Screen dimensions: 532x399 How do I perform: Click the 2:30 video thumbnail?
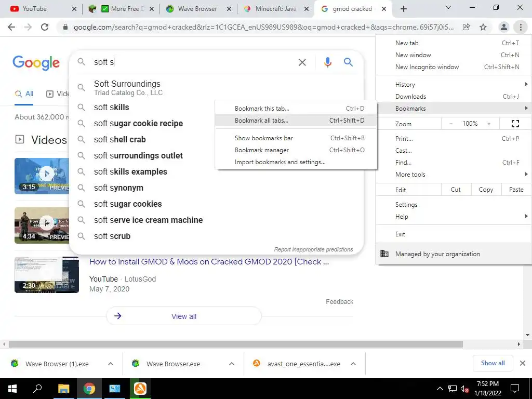tap(47, 275)
